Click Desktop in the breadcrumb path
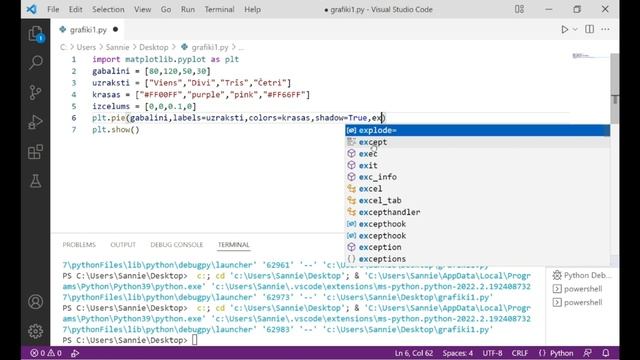The width and height of the screenshot is (640, 360). [153, 47]
